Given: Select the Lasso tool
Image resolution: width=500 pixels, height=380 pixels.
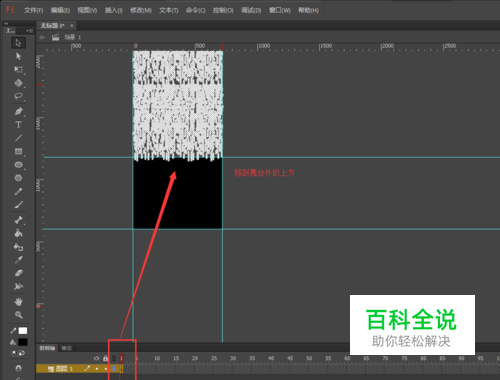Looking at the screenshot, I should [x=18, y=96].
